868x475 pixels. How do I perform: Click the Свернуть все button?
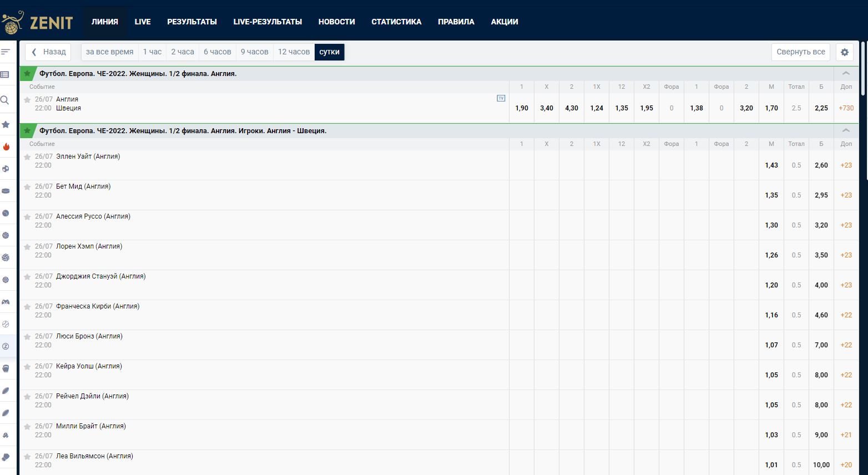(800, 52)
